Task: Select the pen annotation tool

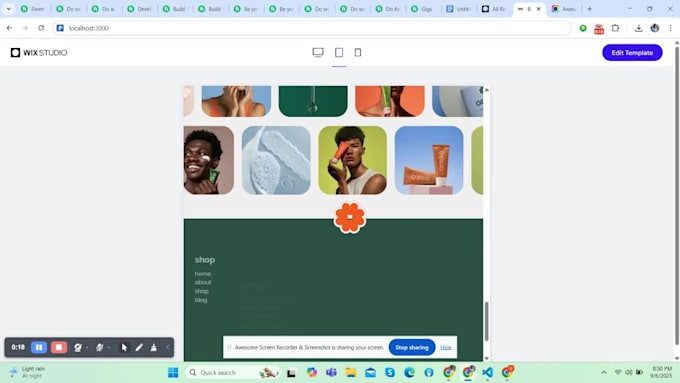Action: (139, 347)
